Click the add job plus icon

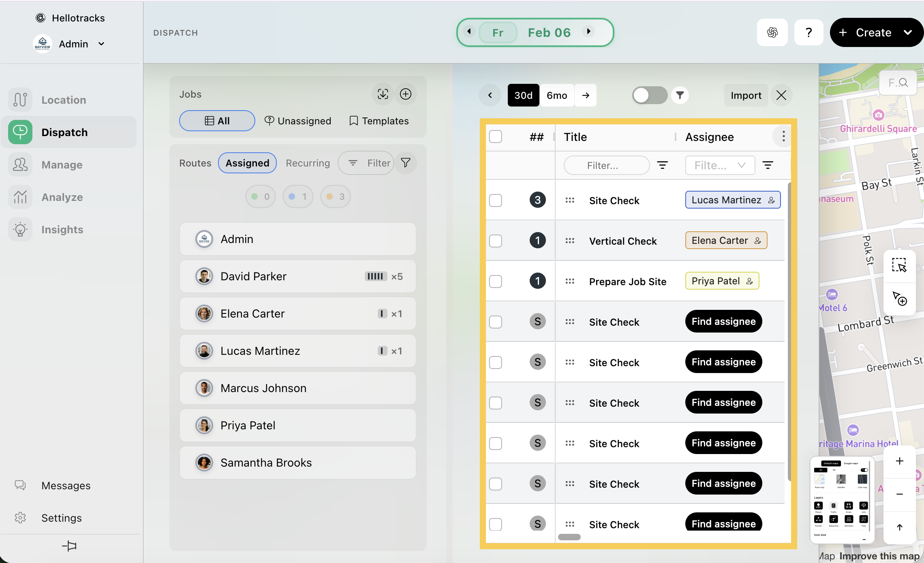tap(406, 94)
